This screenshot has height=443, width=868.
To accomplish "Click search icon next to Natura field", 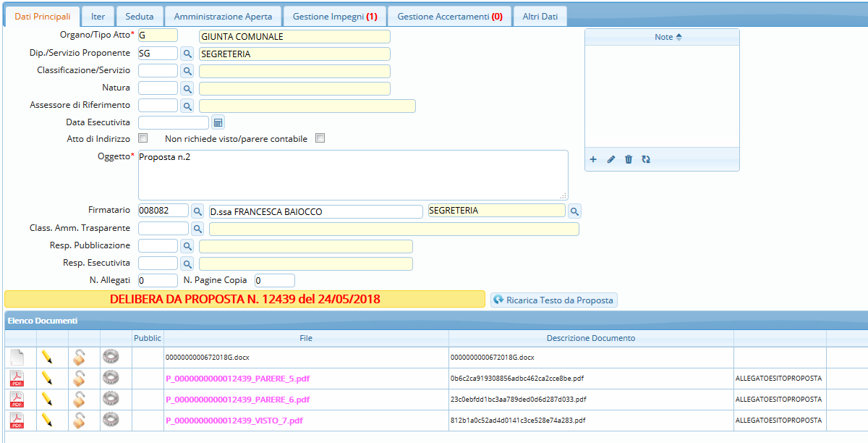I will [x=187, y=88].
